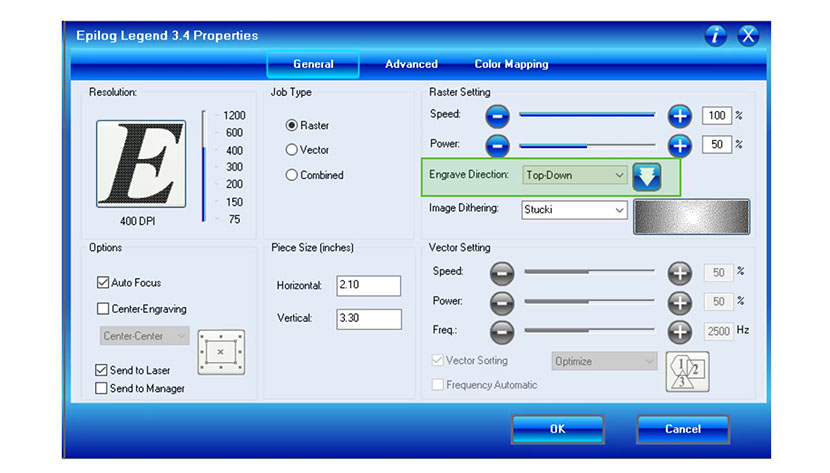Click the resolution DPI vertical slider
830x473 pixels.
[x=203, y=167]
